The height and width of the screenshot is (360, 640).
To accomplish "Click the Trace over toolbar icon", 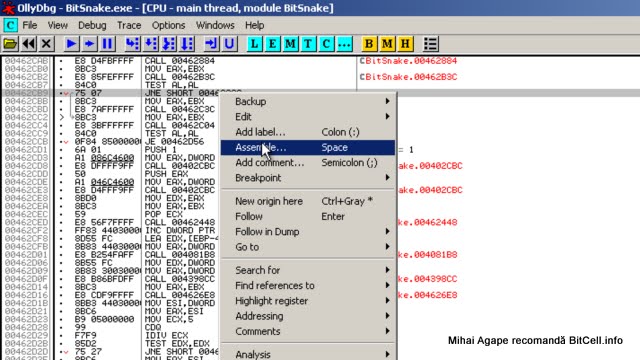I will (x=187, y=44).
